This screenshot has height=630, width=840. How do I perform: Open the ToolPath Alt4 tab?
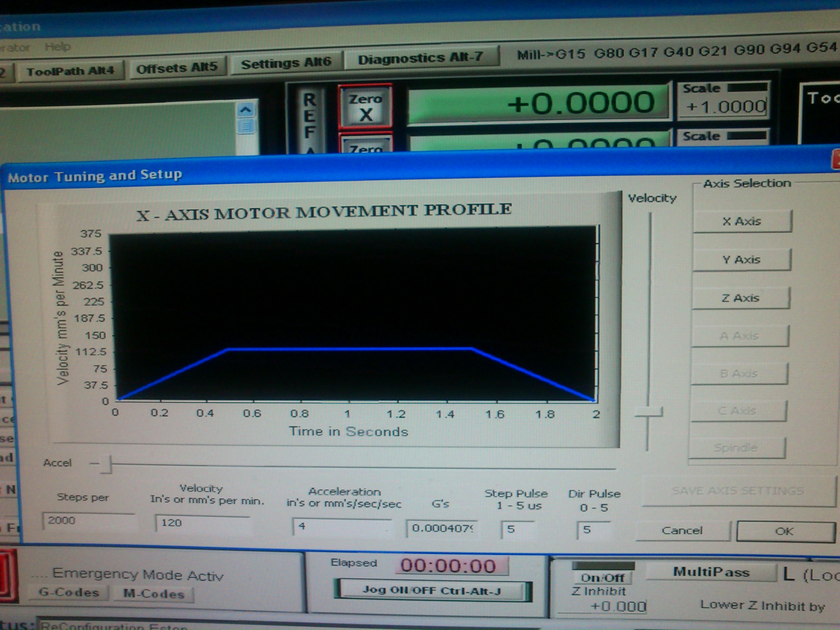click(70, 71)
